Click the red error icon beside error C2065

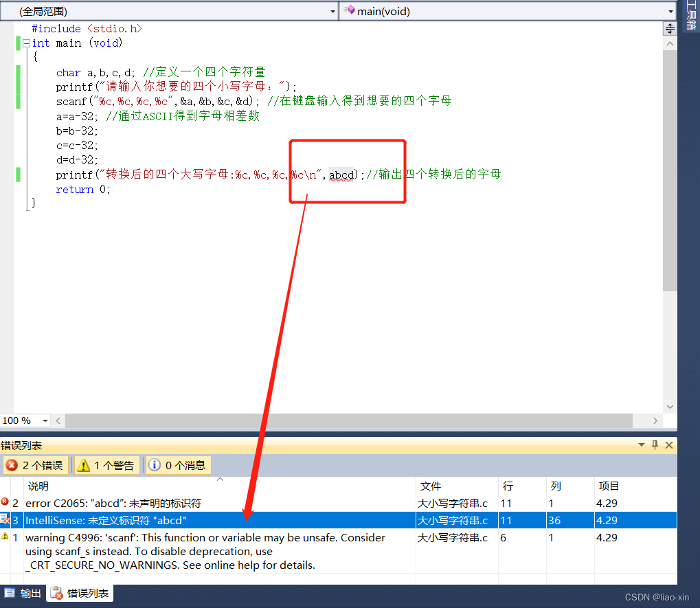tap(6, 503)
